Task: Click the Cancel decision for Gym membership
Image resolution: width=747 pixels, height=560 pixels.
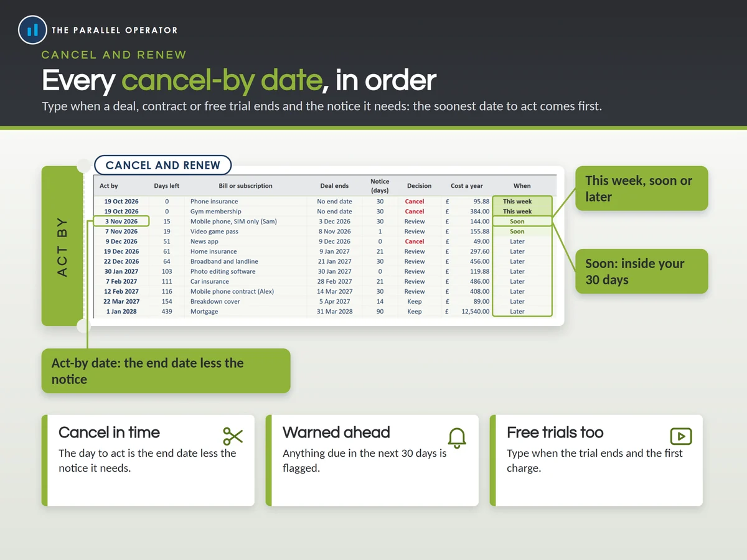Action: tap(415, 212)
